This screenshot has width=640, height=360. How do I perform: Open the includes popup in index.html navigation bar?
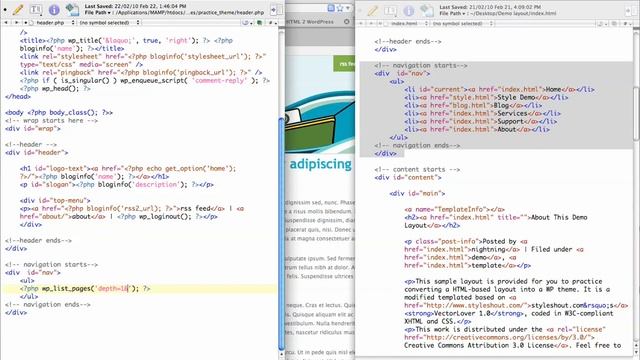point(602,24)
